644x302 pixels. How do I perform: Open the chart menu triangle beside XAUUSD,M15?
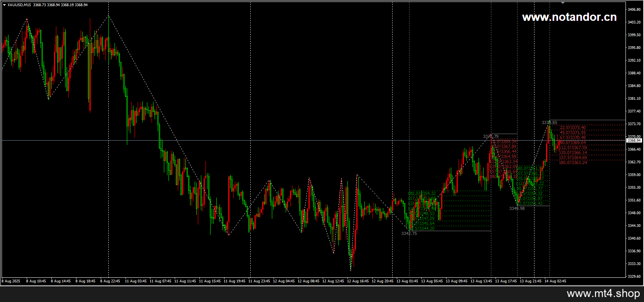coord(4,5)
